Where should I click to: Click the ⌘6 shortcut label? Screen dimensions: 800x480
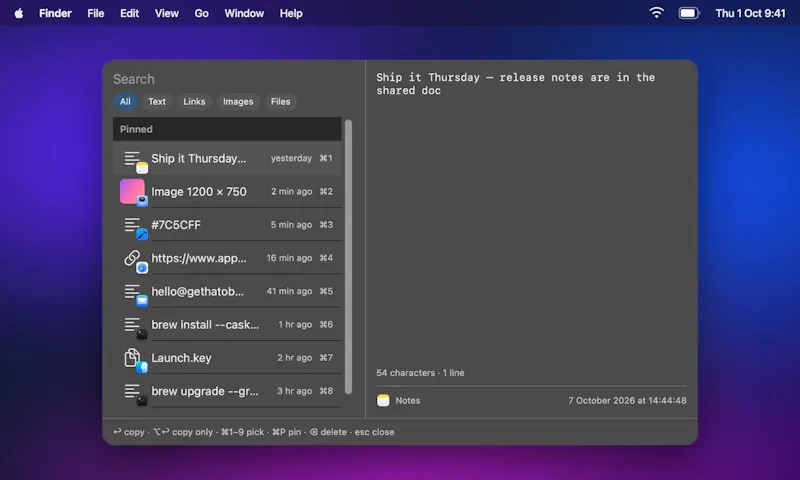click(x=326, y=324)
